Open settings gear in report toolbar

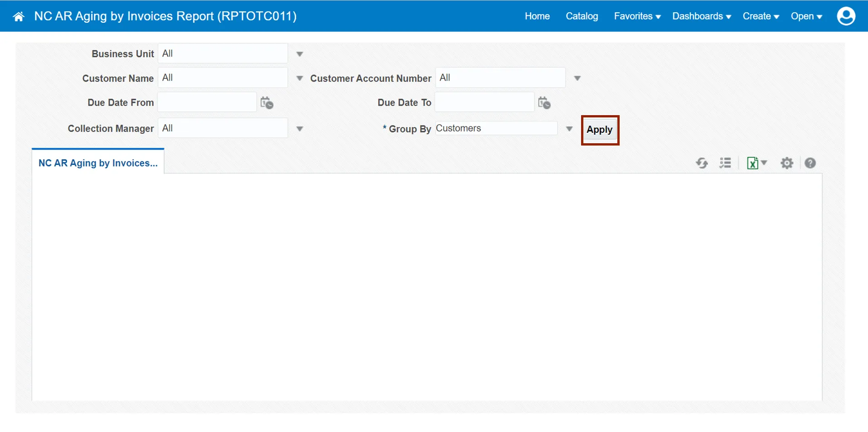point(787,163)
